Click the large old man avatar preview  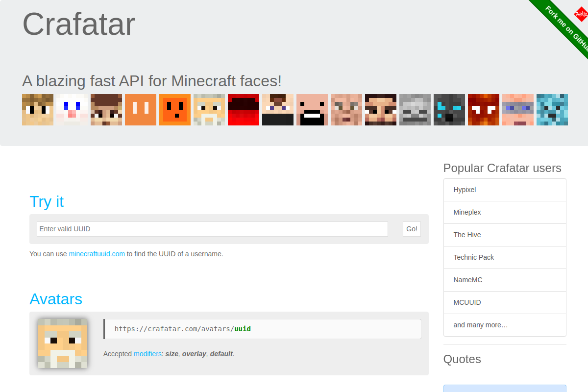point(63,343)
